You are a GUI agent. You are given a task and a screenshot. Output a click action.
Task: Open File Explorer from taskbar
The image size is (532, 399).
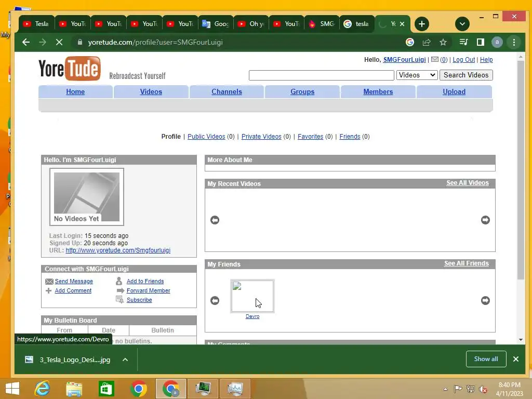pos(74,389)
